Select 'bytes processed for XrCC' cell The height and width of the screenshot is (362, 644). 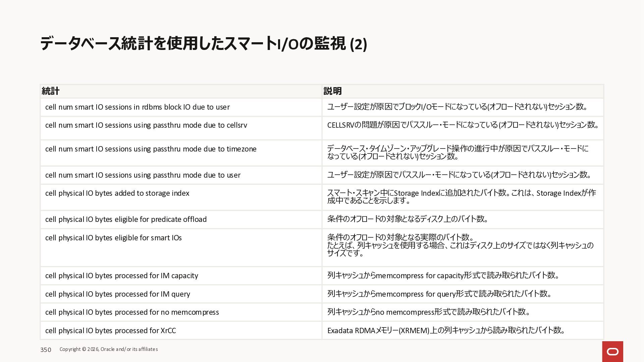click(x=111, y=331)
